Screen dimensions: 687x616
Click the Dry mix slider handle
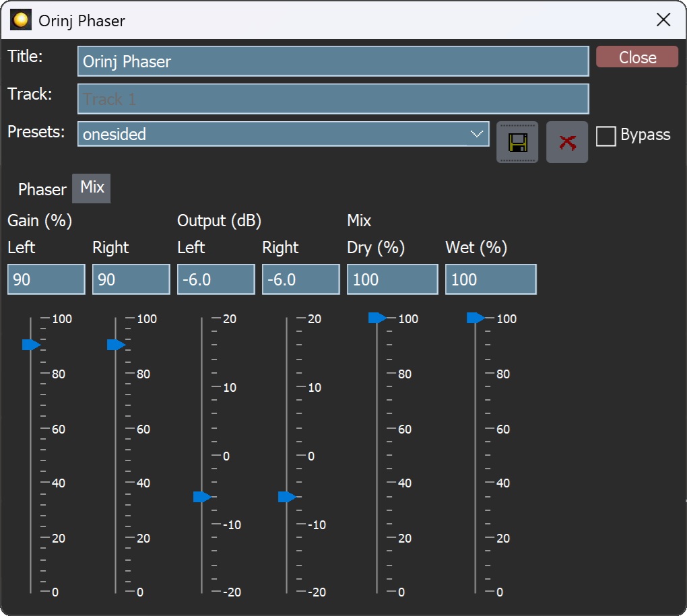coord(377,318)
